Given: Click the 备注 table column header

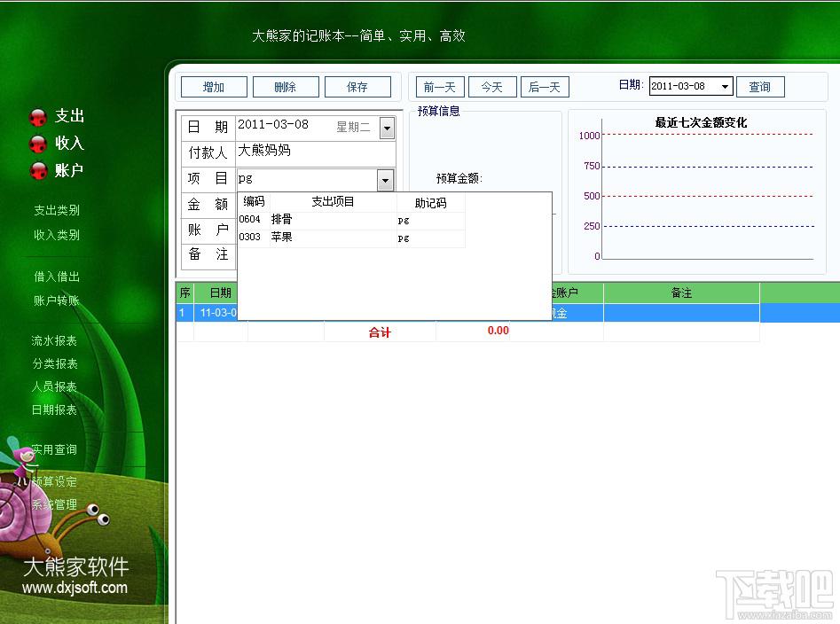Looking at the screenshot, I should click(681, 292).
